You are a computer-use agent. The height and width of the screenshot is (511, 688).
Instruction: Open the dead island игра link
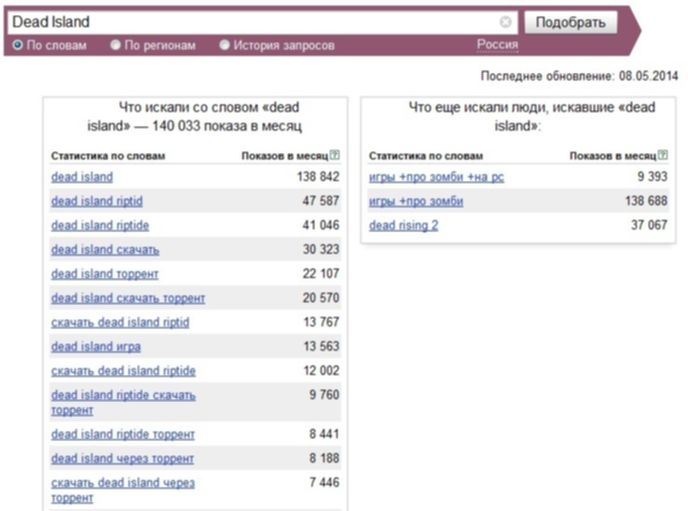tap(96, 347)
